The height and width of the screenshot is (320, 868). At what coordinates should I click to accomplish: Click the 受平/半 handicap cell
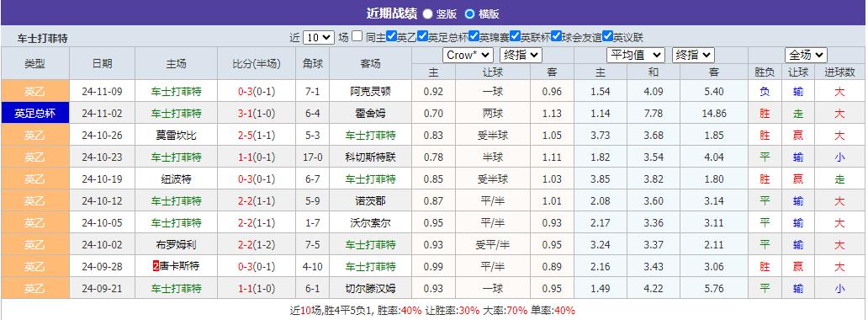point(492,244)
